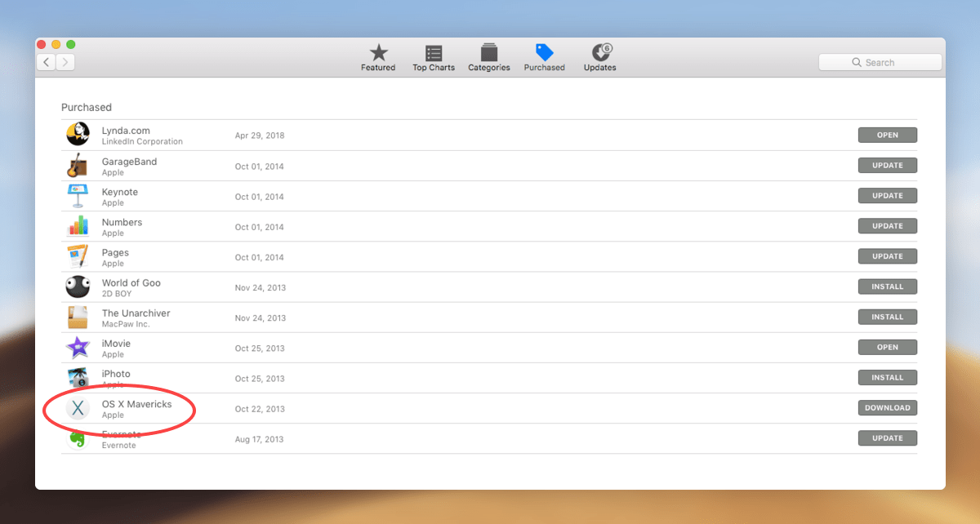Open Lynda.com with the Open button

(888, 135)
